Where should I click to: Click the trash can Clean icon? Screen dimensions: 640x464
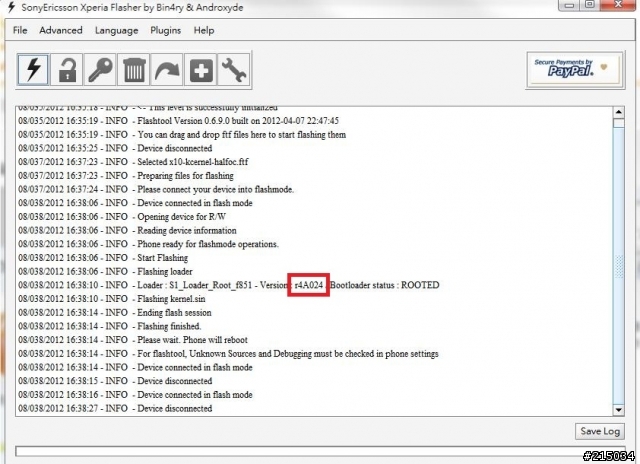(134, 69)
